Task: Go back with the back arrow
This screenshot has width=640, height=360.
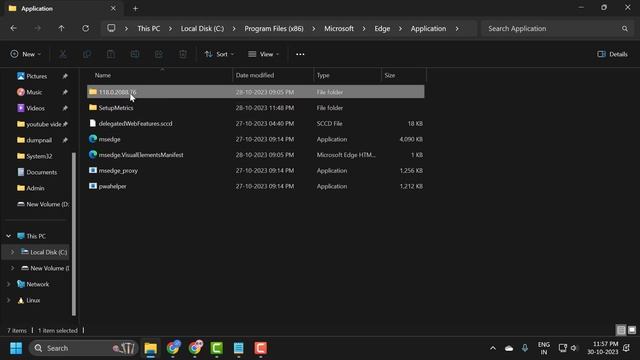Action: (x=13, y=29)
